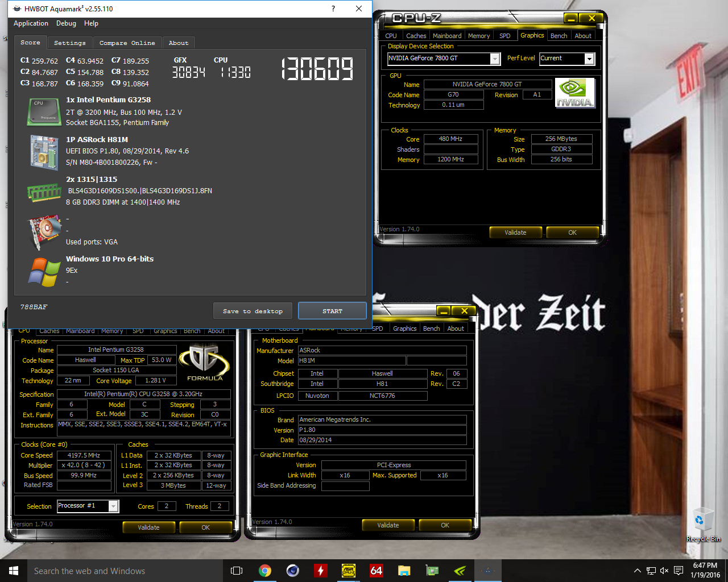Open the GPU-Z green card icon in the taskbar

click(x=432, y=571)
